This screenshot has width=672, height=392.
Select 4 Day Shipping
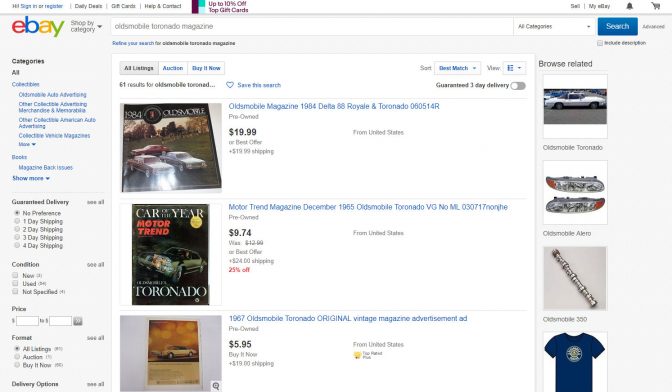[17, 245]
